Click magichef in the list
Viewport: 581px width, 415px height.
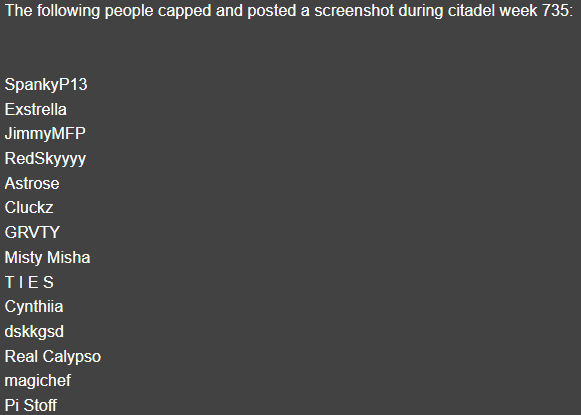[38, 381]
